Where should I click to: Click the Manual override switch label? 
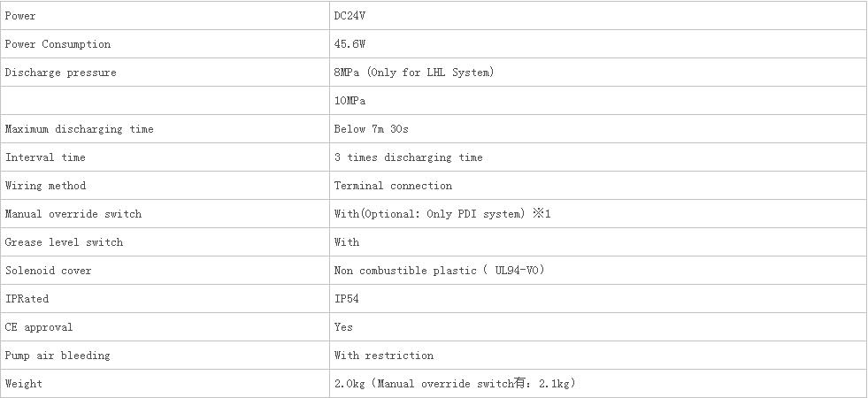pos(73,214)
